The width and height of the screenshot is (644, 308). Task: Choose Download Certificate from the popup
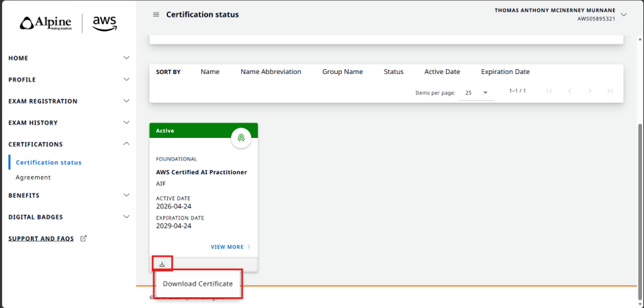click(x=198, y=284)
